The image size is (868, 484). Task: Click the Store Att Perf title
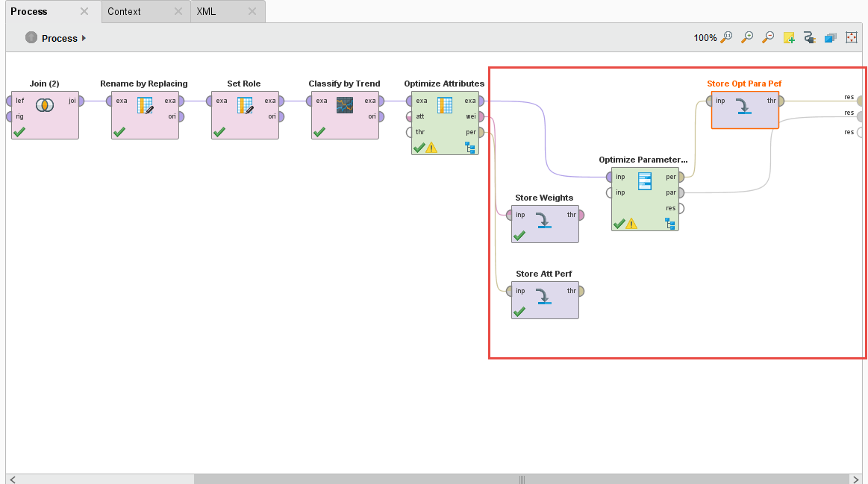pos(543,274)
